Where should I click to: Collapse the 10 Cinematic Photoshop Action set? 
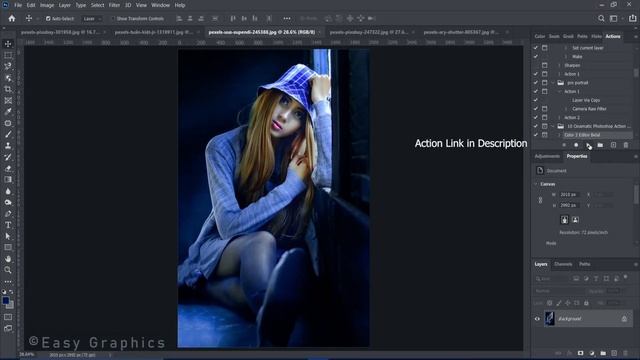point(553,126)
